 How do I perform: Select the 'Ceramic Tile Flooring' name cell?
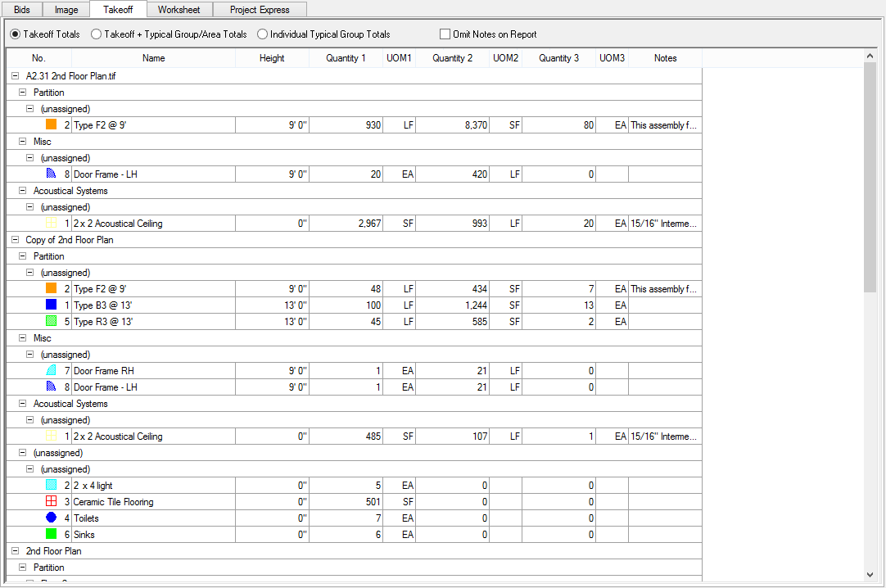153,501
